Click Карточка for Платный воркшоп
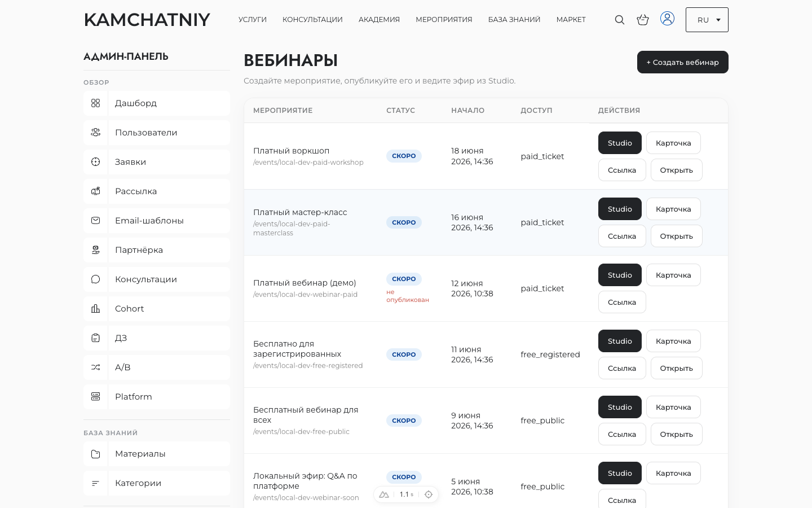This screenshot has width=812, height=508. coord(673,143)
